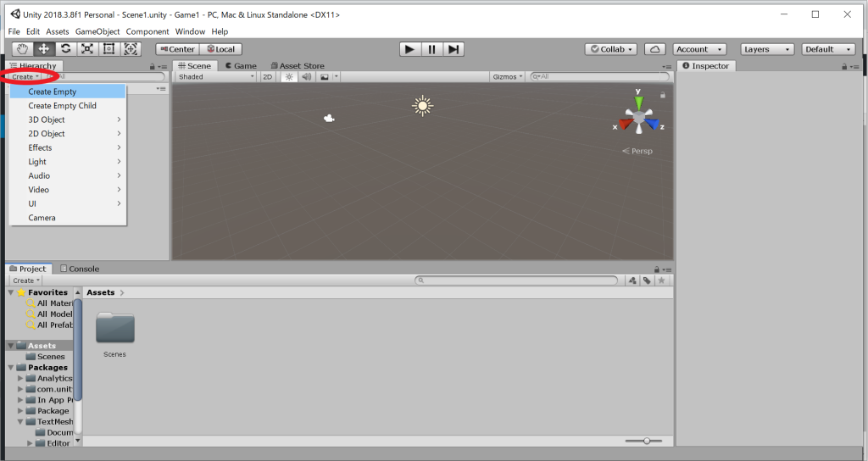Collapse the Favorites tree
Viewport: 868px width, 461px height.
pyautogui.click(x=11, y=292)
